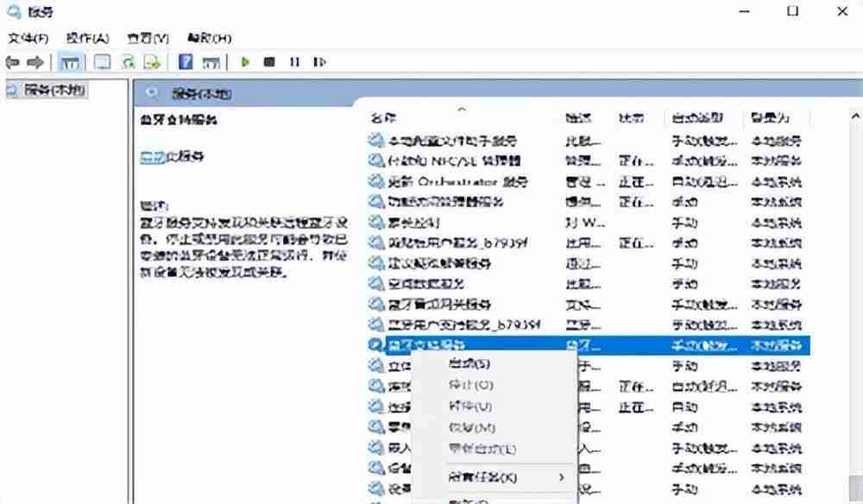Select the 空间数据服务 service name
Viewport: 863px width, 504px height.
coord(426,284)
